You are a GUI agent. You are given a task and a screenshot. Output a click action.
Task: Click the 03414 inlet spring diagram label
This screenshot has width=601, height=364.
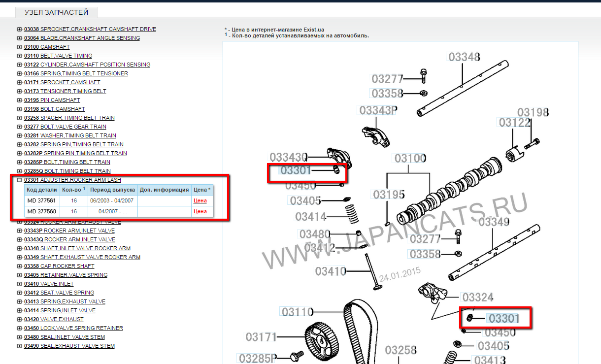(310, 216)
